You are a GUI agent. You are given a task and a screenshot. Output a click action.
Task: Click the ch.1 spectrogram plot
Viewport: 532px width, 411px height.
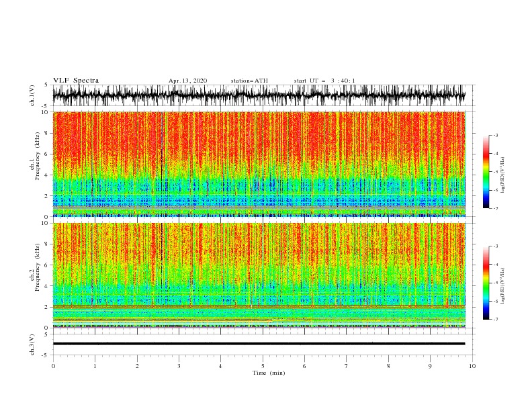259,164
